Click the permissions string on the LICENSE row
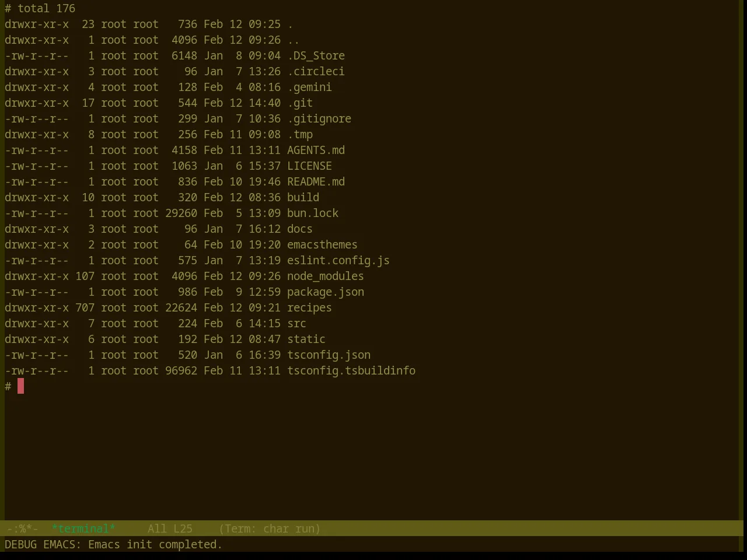747x560 pixels. tap(37, 166)
